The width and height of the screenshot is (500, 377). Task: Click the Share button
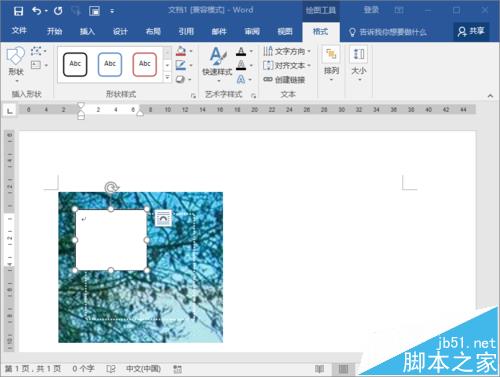point(471,31)
